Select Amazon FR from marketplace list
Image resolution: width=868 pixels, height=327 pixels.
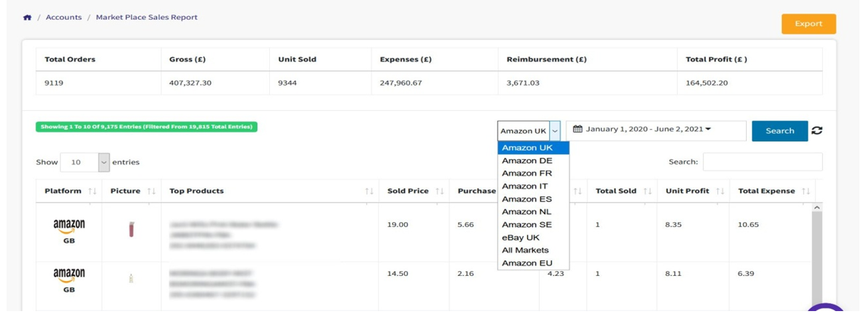[533, 173]
